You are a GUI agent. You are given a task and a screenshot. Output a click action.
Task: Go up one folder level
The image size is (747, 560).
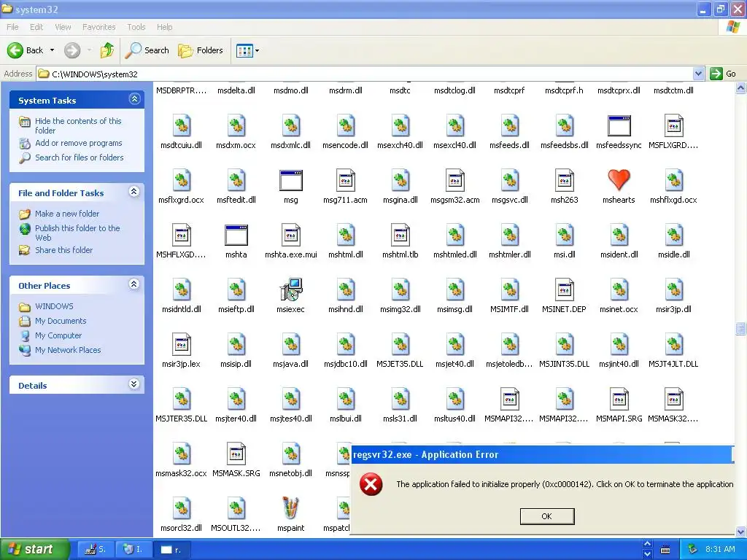(x=107, y=50)
